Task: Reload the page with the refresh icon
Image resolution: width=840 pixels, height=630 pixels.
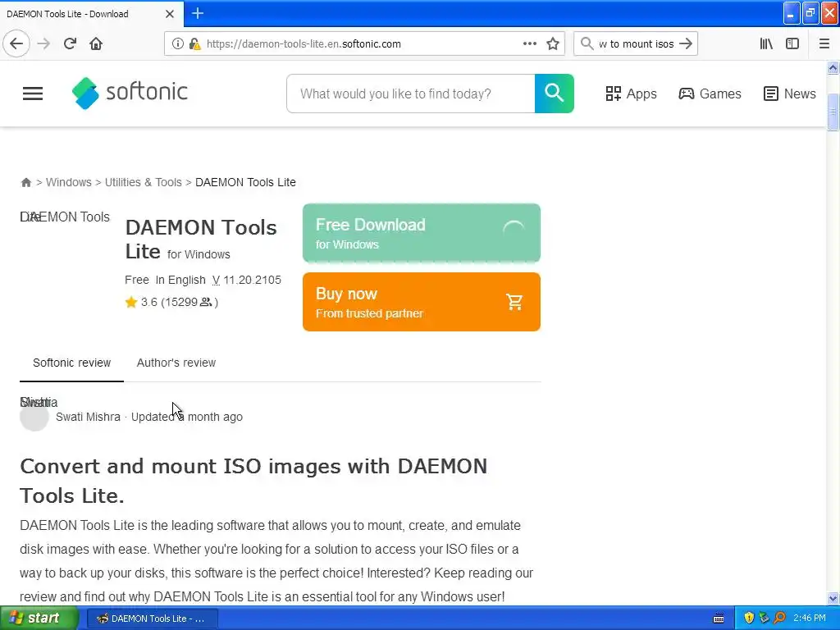Action: click(70, 43)
